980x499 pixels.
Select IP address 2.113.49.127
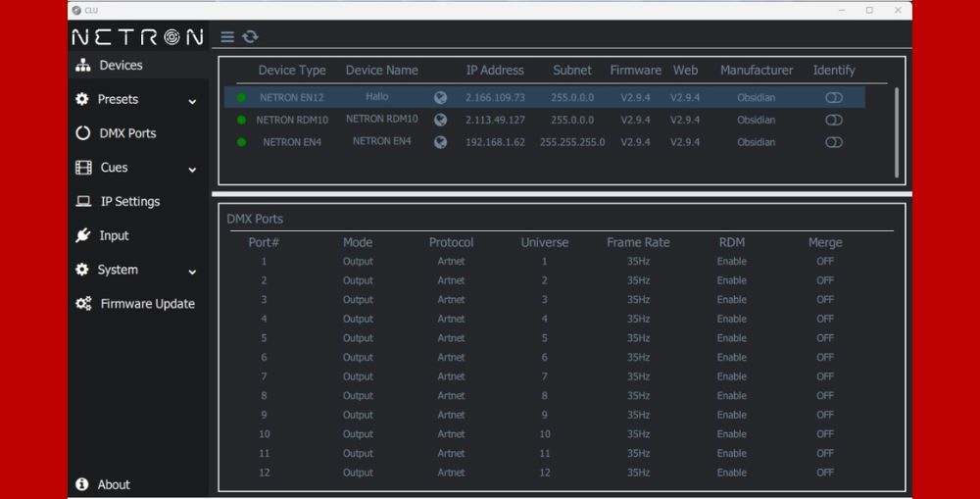[495, 120]
